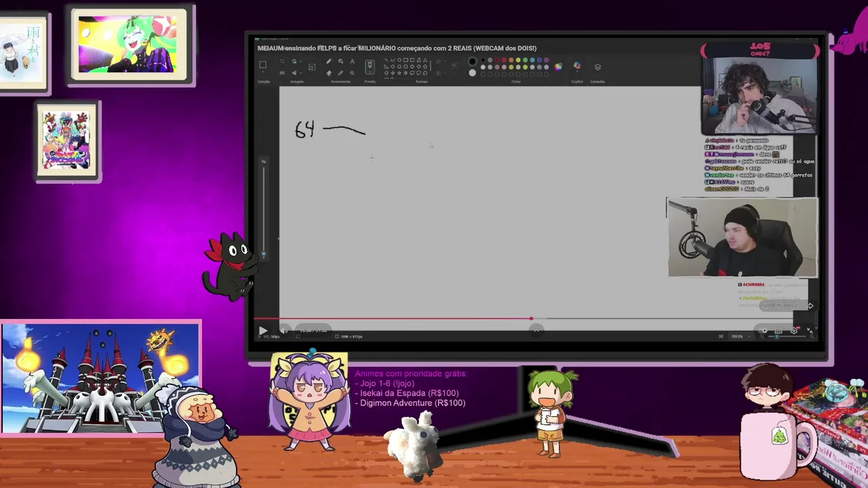Select the Diamond shape in Formas
This screenshot has height=488, width=868.
393,66
